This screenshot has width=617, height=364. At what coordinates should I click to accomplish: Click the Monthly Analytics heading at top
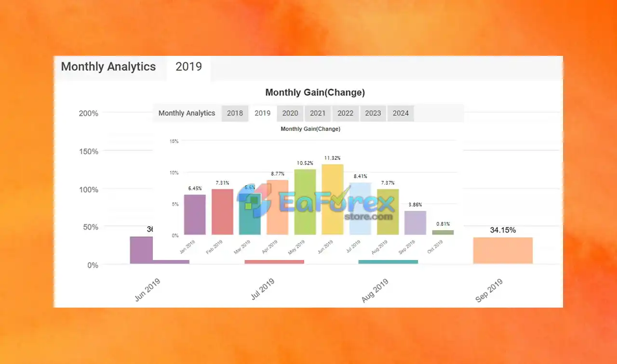(x=108, y=67)
